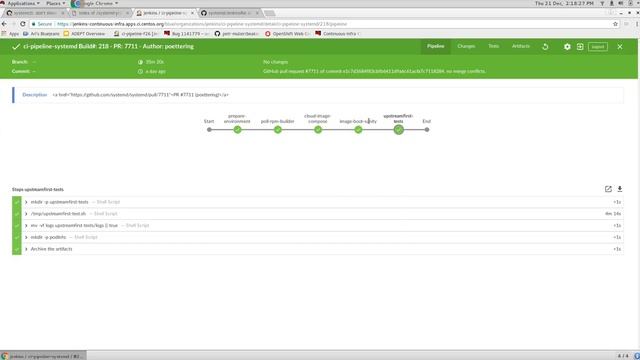Reload the page with the refresh icon
The width and height of the screenshot is (640, 360).
click(23, 24)
